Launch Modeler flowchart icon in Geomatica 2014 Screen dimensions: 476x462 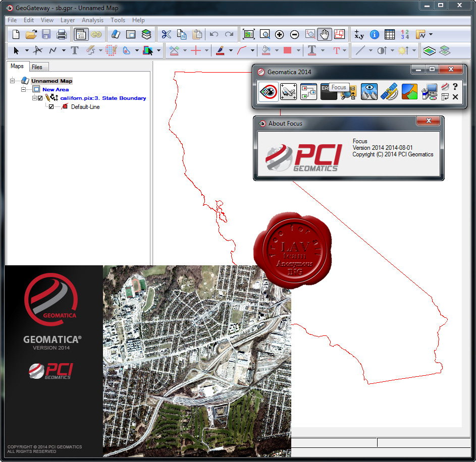pyautogui.click(x=308, y=92)
